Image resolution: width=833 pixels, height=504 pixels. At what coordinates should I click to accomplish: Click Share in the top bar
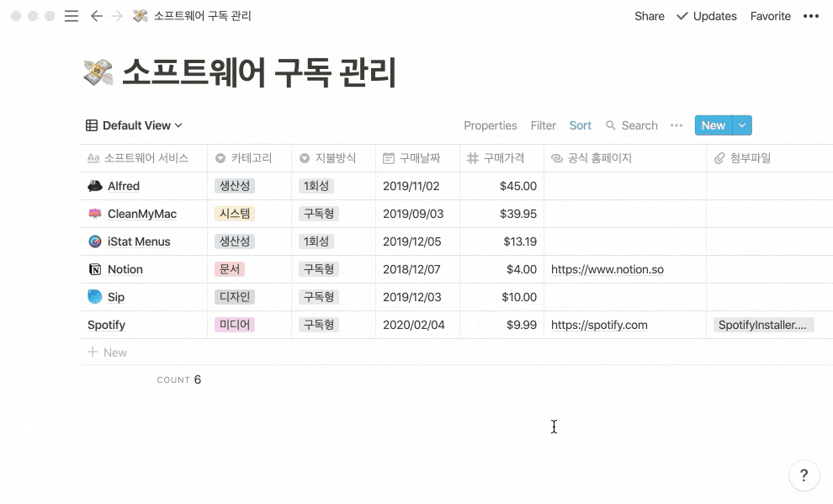point(650,16)
